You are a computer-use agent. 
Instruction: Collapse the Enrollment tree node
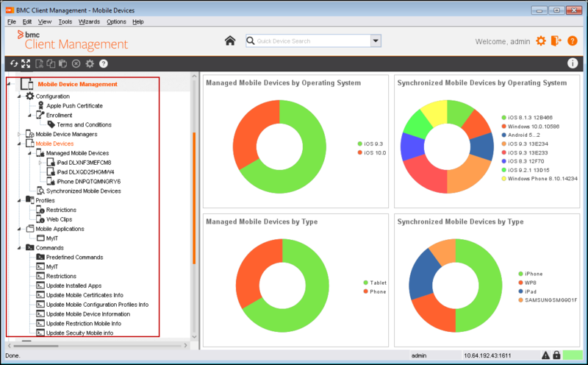[x=29, y=116]
